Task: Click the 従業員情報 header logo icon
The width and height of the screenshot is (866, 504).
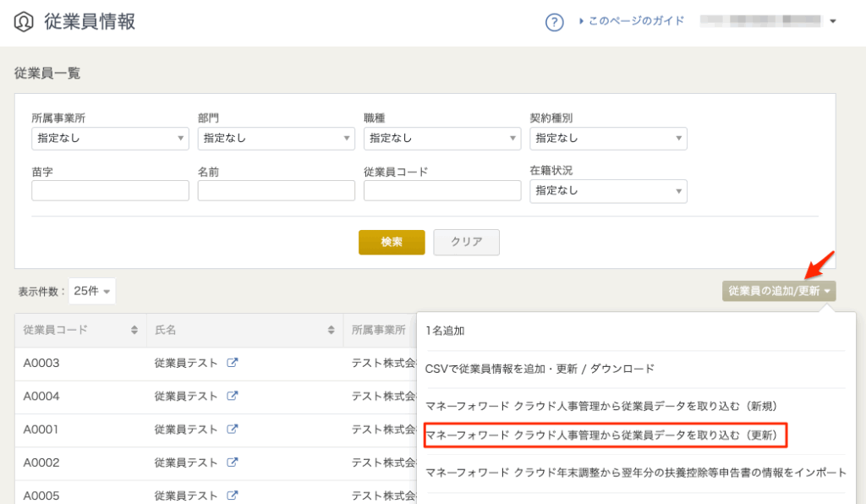Action: click(x=23, y=22)
